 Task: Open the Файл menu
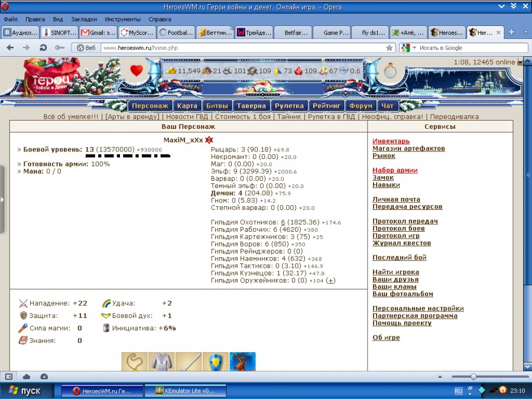coord(11,20)
